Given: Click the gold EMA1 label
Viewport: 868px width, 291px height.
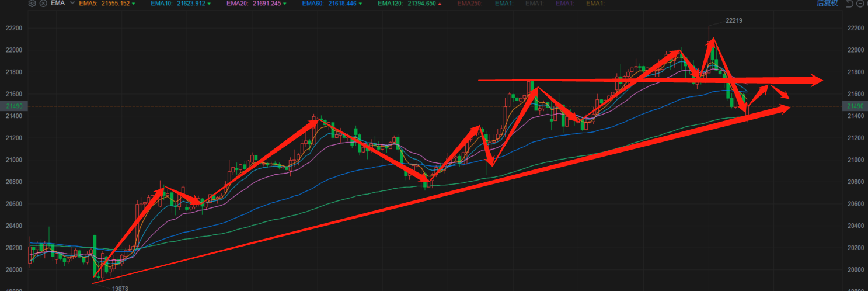Looking at the screenshot, I should pyautogui.click(x=595, y=4).
